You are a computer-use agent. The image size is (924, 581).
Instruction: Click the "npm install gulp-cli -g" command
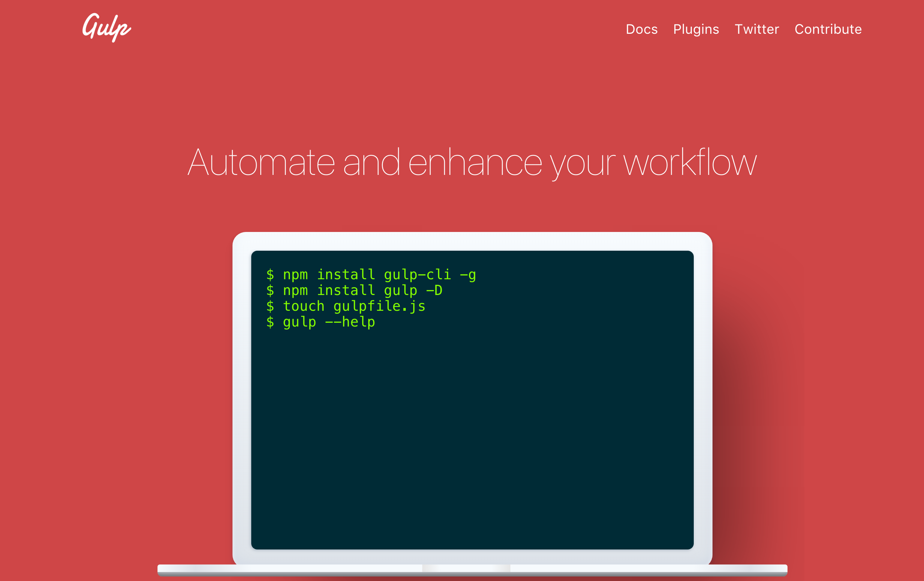click(x=379, y=275)
